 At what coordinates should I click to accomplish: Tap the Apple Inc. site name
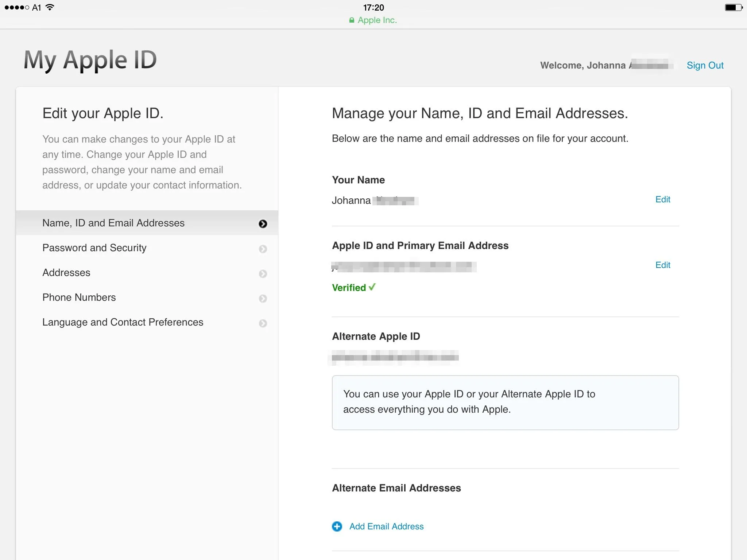[377, 20]
